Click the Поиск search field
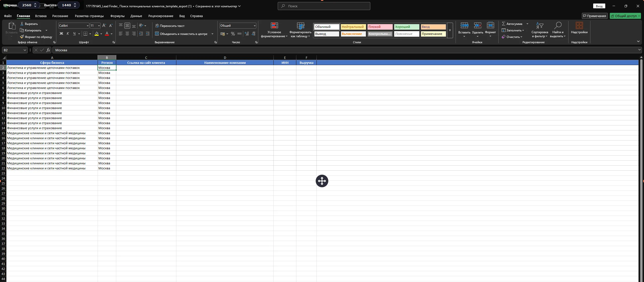The image size is (644, 282). click(x=324, y=6)
